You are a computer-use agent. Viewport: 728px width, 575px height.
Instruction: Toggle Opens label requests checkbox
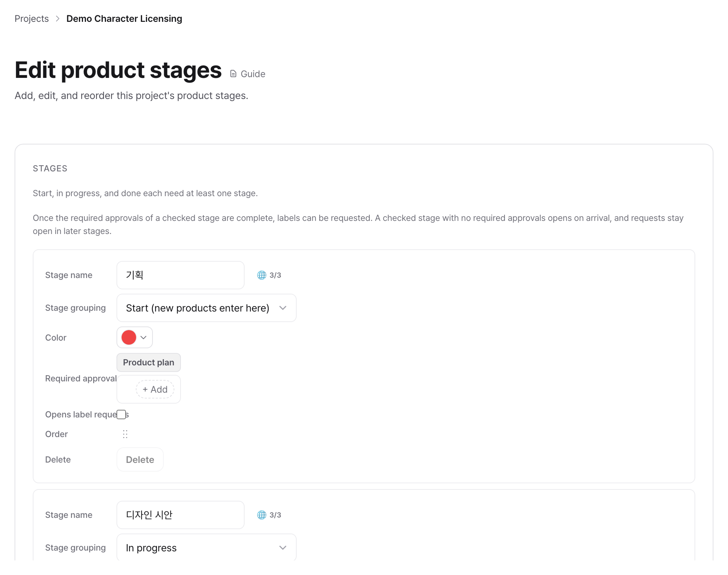tap(122, 415)
